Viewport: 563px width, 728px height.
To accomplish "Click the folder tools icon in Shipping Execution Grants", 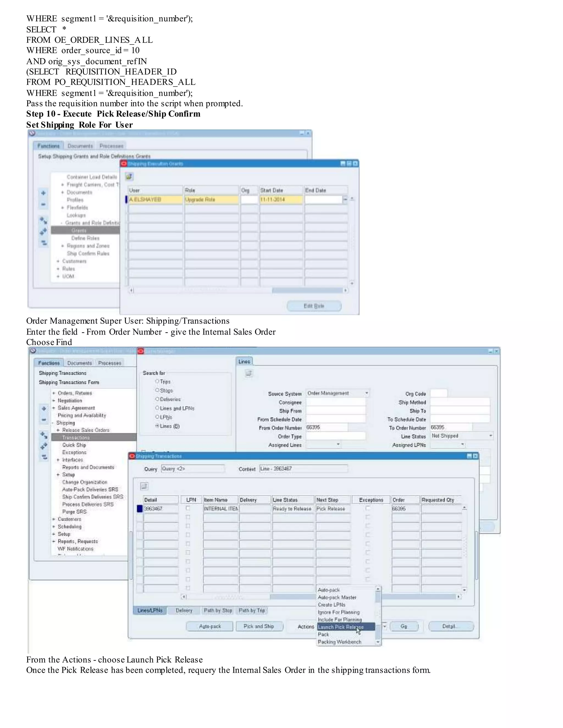I will click(129, 176).
